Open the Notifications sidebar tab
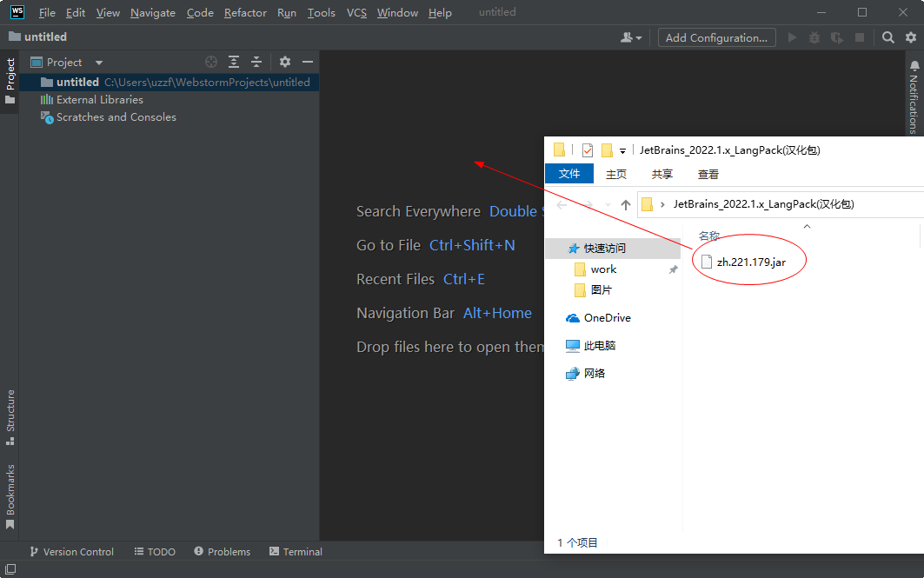Image resolution: width=924 pixels, height=578 pixels. [914, 96]
